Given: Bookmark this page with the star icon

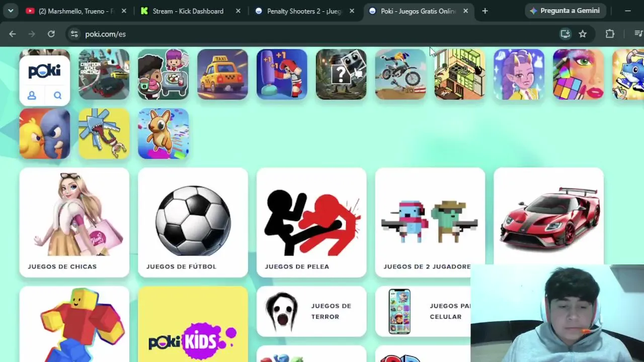Looking at the screenshot, I should point(583,34).
